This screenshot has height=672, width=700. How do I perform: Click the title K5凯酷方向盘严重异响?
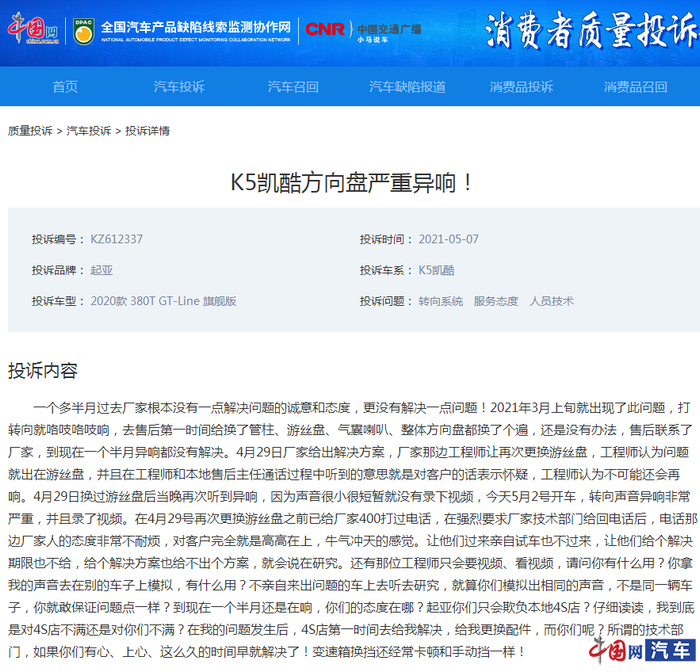[351, 183]
